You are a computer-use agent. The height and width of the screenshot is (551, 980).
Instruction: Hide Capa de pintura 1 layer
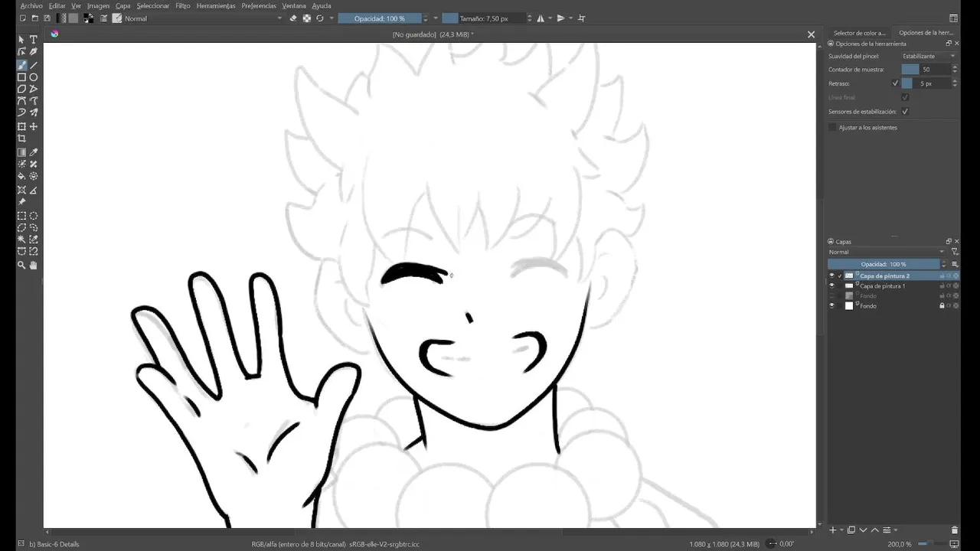pyautogui.click(x=832, y=285)
